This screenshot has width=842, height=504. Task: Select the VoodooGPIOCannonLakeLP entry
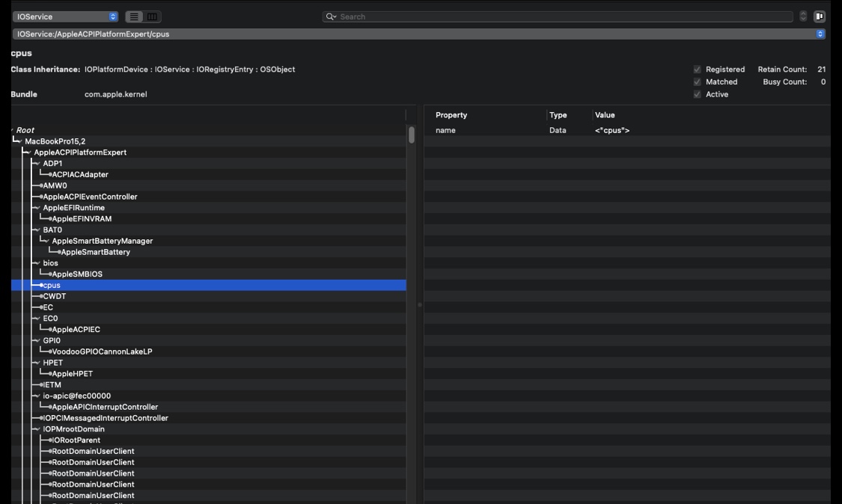click(102, 351)
